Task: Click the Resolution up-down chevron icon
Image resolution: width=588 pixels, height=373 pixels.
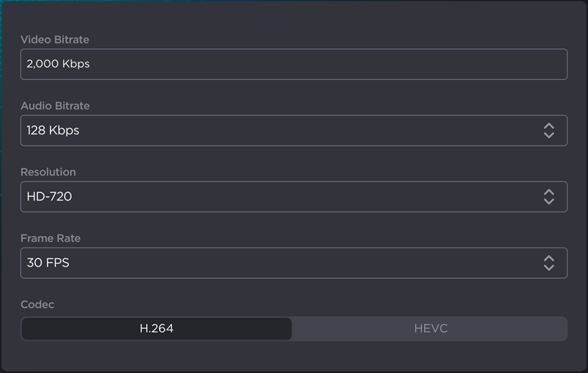Action: coord(548,197)
